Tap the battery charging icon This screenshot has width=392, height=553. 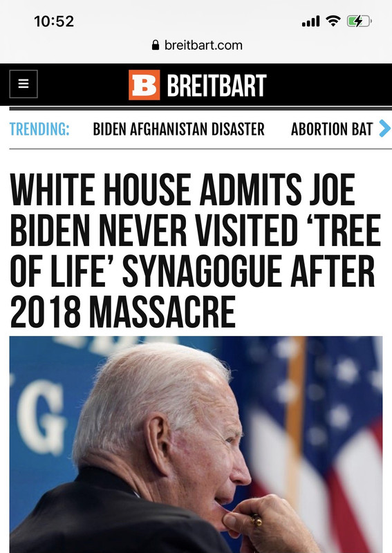coord(360,21)
